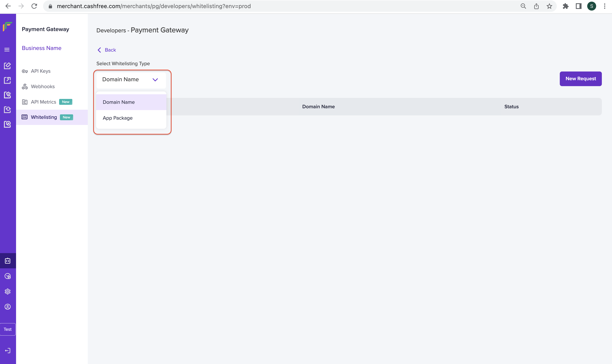
Task: Bookmark the page with star icon
Action: (x=549, y=6)
